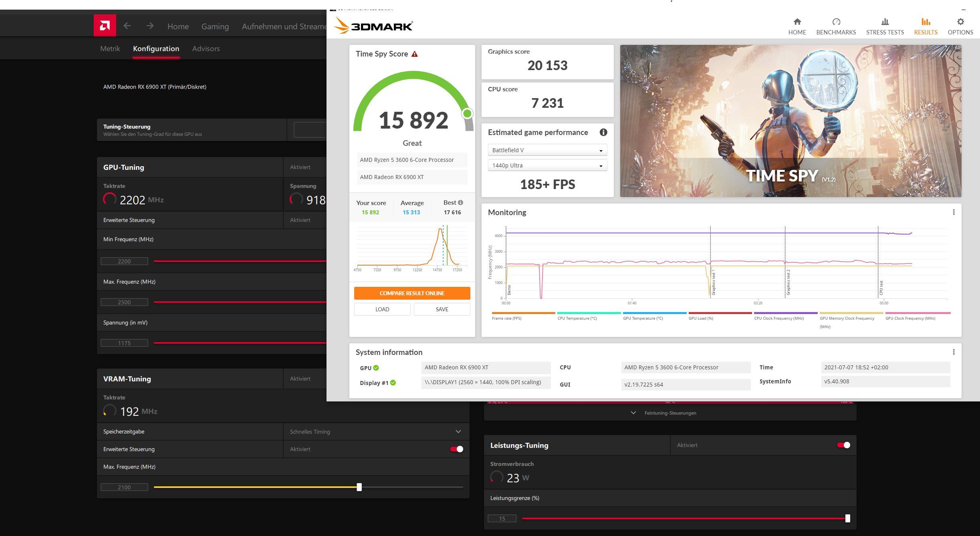The width and height of the screenshot is (980, 536).
Task: Go back with the left arrow in Radeon Software
Action: click(127, 26)
